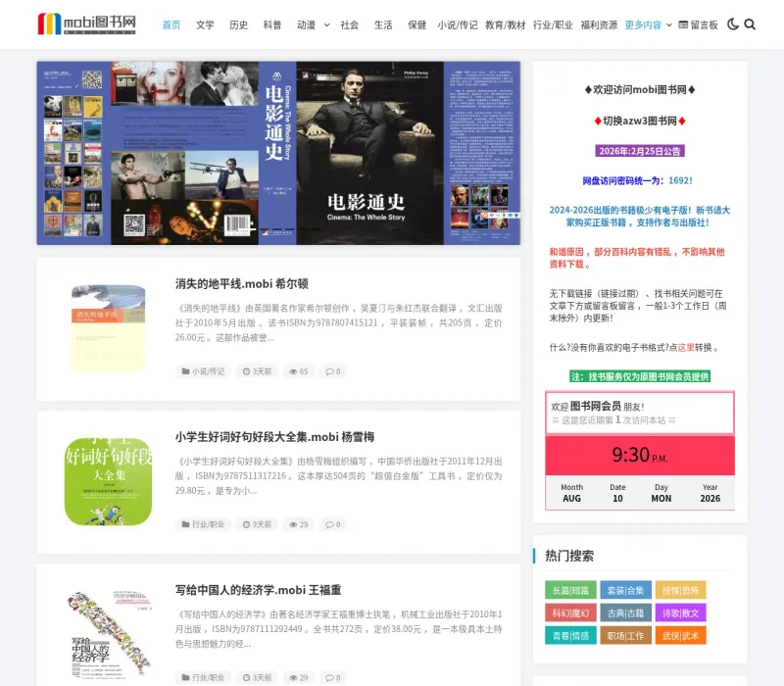Image resolution: width=784 pixels, height=686 pixels.
Task: Select the 科幻|魔幻 tag
Action: coord(570,613)
